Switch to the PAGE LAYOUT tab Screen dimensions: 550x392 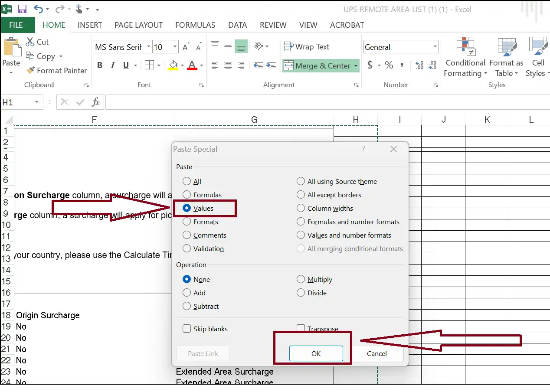(x=138, y=25)
